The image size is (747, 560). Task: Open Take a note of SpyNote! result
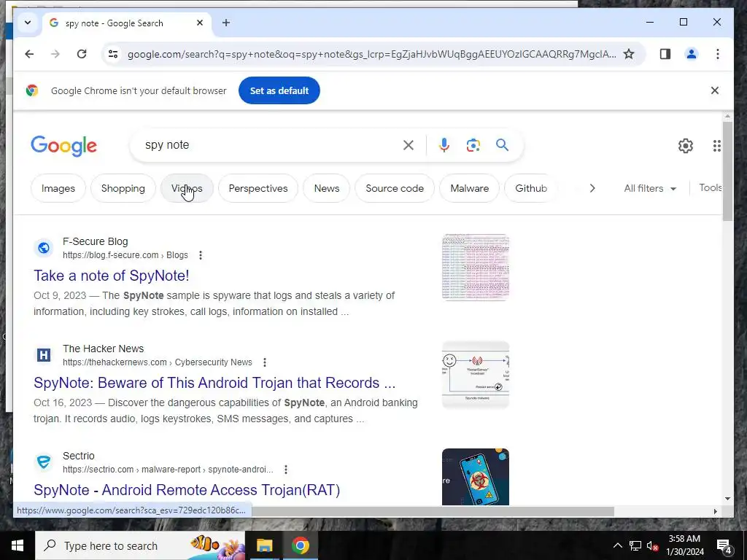click(x=112, y=275)
